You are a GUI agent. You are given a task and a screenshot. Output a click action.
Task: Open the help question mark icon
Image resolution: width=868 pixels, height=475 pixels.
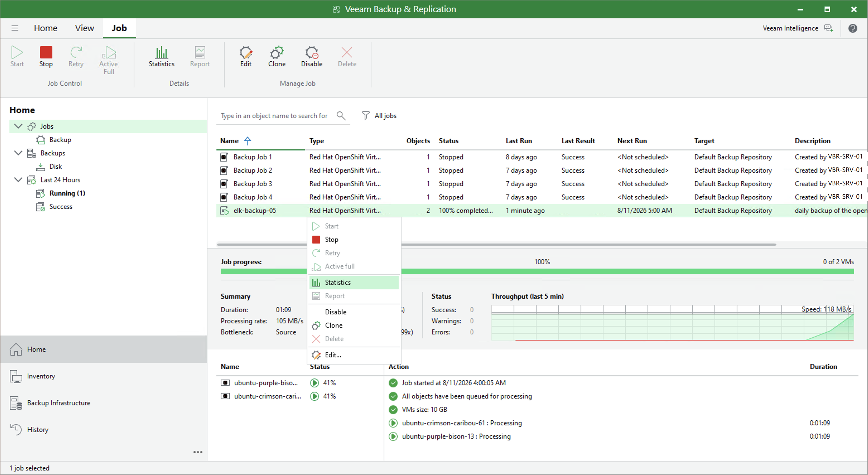(853, 28)
